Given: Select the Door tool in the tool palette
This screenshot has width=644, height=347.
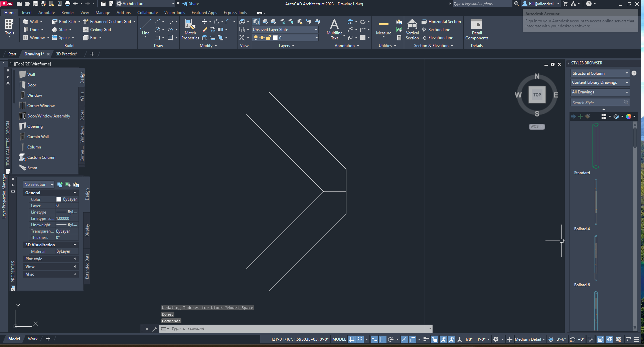Looking at the screenshot, I should (x=31, y=85).
